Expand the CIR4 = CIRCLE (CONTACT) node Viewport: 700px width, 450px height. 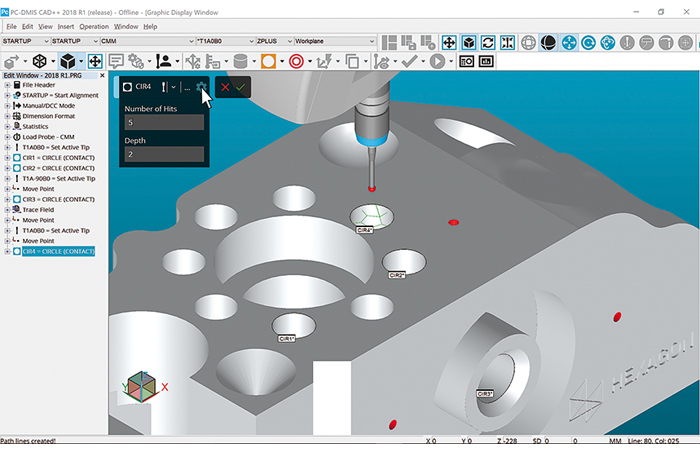pos(7,251)
